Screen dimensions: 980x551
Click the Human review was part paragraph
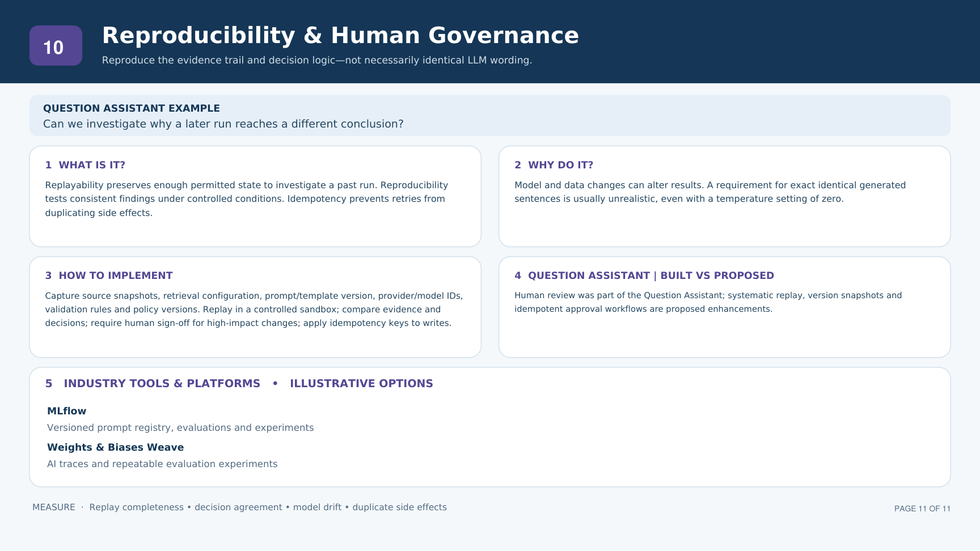click(708, 302)
